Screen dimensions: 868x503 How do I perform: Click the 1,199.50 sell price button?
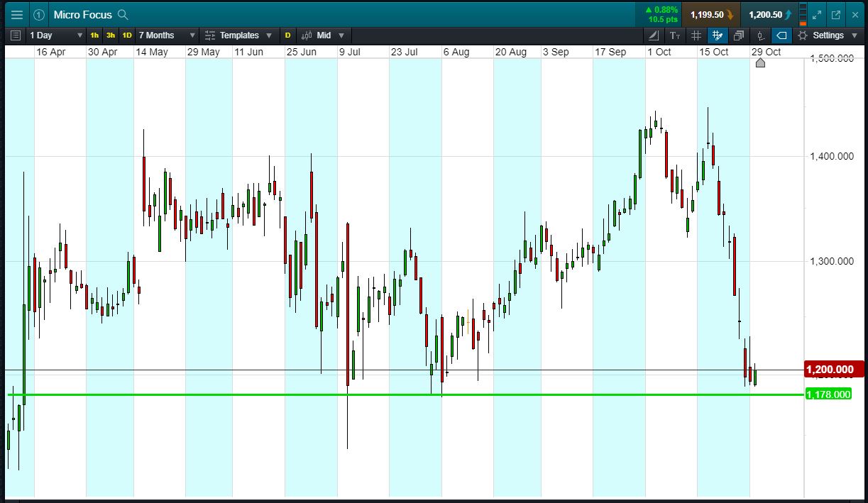711,14
